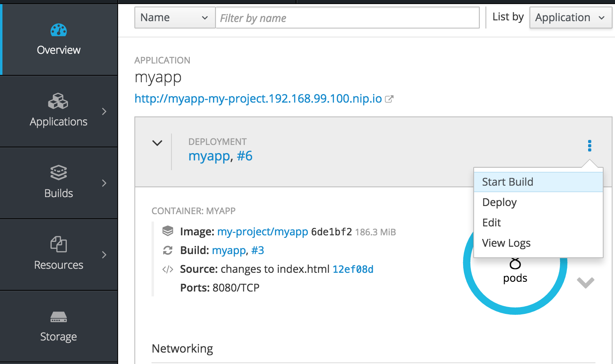
Task: Choose Start Build from the menu
Action: [x=538, y=182]
